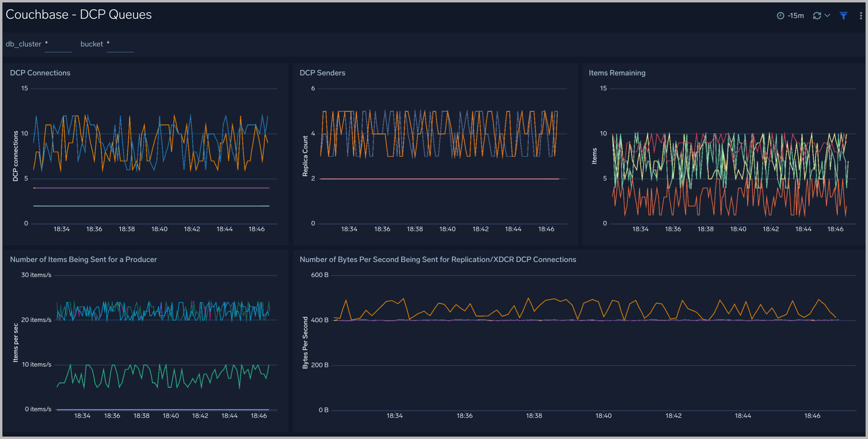The height and width of the screenshot is (439, 868).
Task: Click the db_cluster wildcard asterisk
Action: (47, 43)
